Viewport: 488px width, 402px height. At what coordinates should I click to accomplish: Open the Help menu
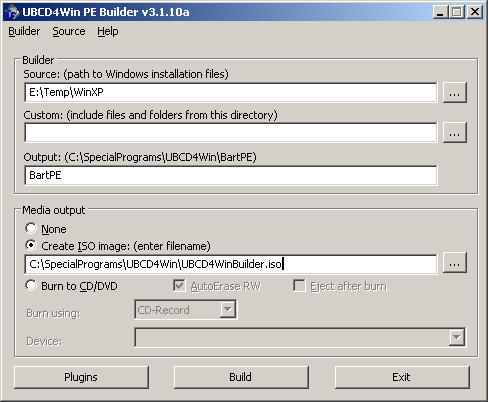pyautogui.click(x=108, y=31)
